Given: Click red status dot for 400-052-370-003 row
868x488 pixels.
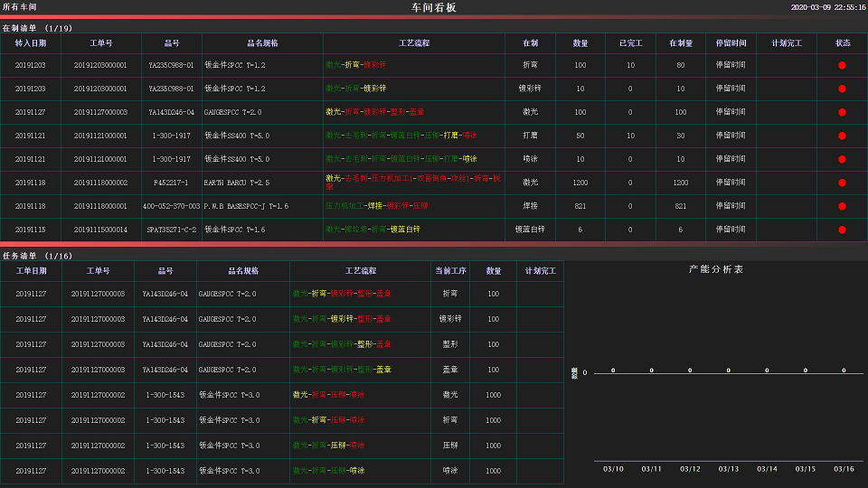Looking at the screenshot, I should (842, 206).
